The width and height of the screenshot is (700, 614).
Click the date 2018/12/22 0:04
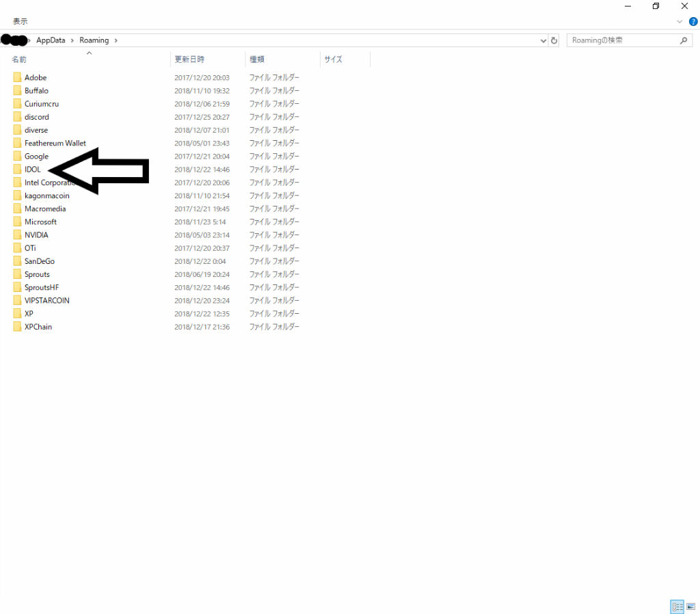(x=200, y=261)
